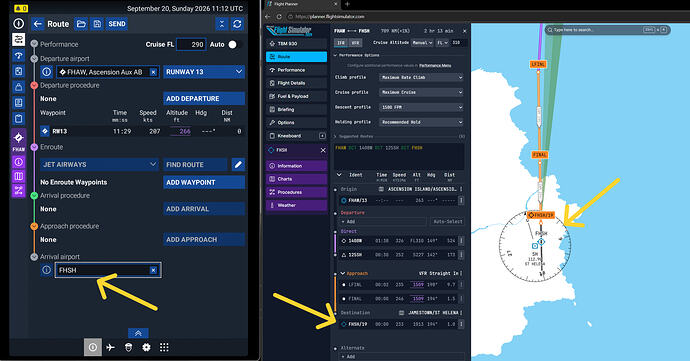
Task: Select the pilot icon in the bottom bar
Action: (128, 347)
